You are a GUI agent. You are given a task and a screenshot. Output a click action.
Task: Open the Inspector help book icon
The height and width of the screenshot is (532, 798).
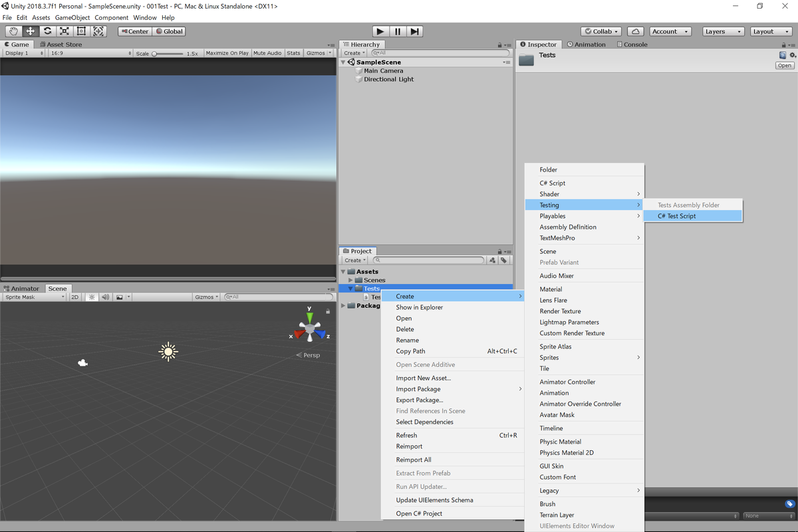click(783, 55)
